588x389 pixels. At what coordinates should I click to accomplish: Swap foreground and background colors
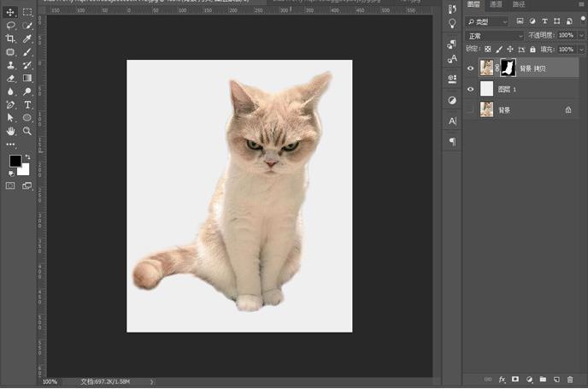pos(27,156)
